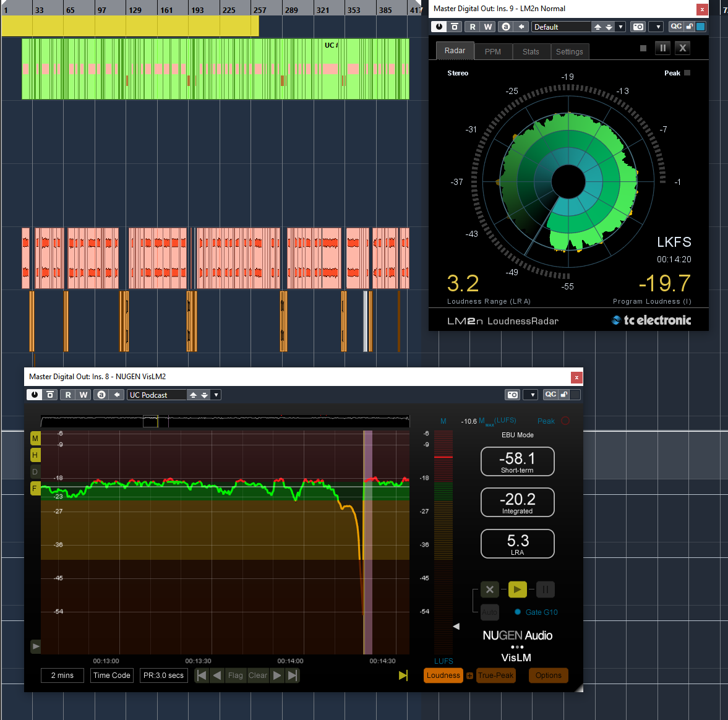Click the plus icon between Loudness and True-Peak

coord(469,676)
